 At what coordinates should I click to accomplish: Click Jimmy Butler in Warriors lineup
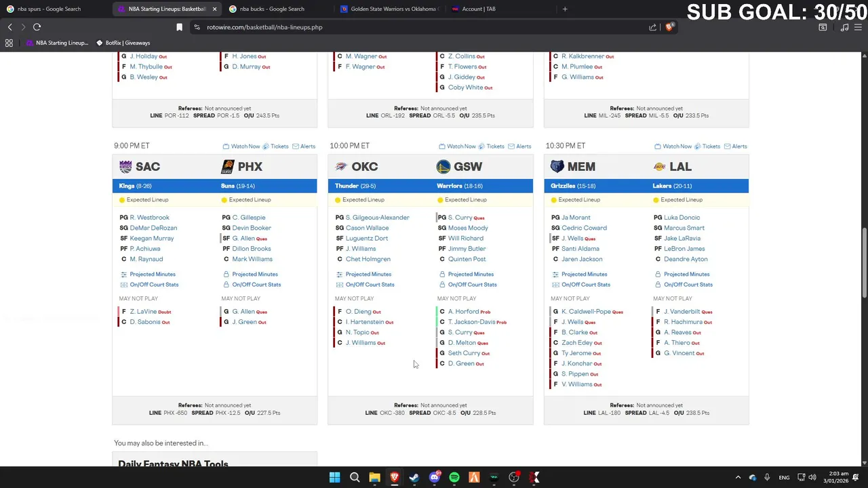pyautogui.click(x=467, y=249)
